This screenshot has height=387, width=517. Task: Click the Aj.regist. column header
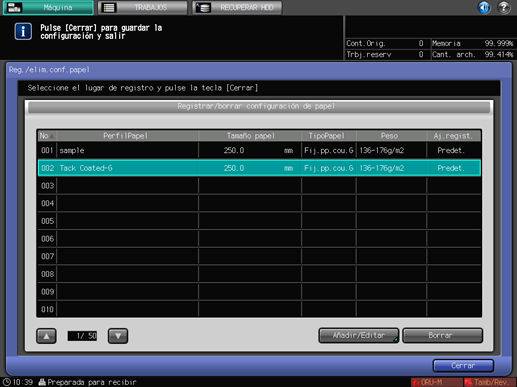click(x=454, y=136)
